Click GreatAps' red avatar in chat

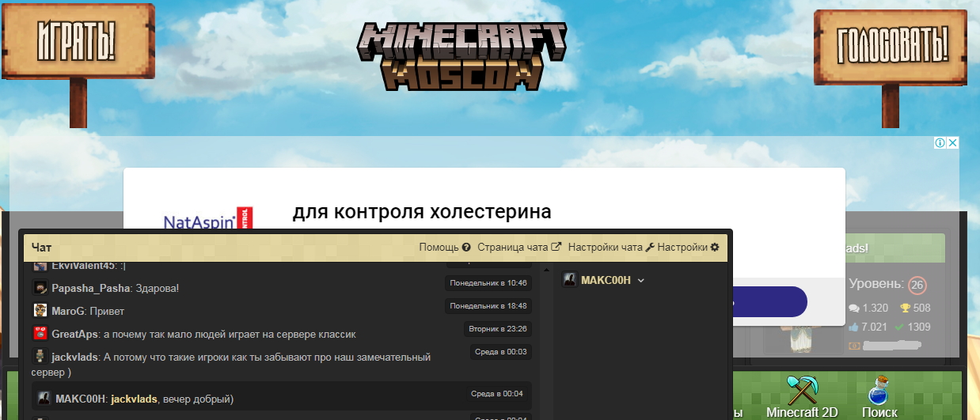coord(40,334)
